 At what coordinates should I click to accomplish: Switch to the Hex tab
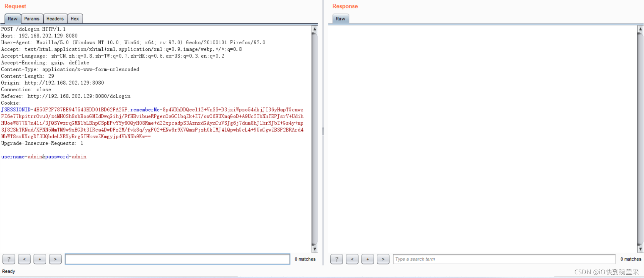[x=75, y=19]
